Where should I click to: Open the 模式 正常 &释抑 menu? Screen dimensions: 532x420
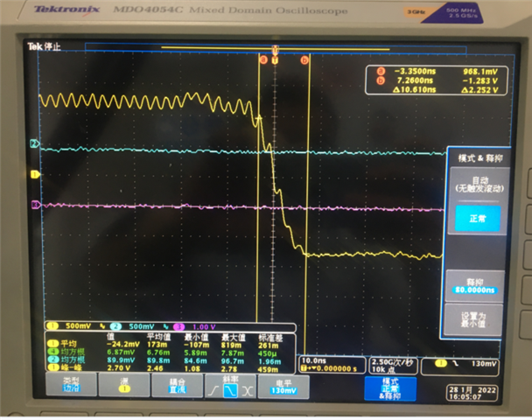(390, 388)
